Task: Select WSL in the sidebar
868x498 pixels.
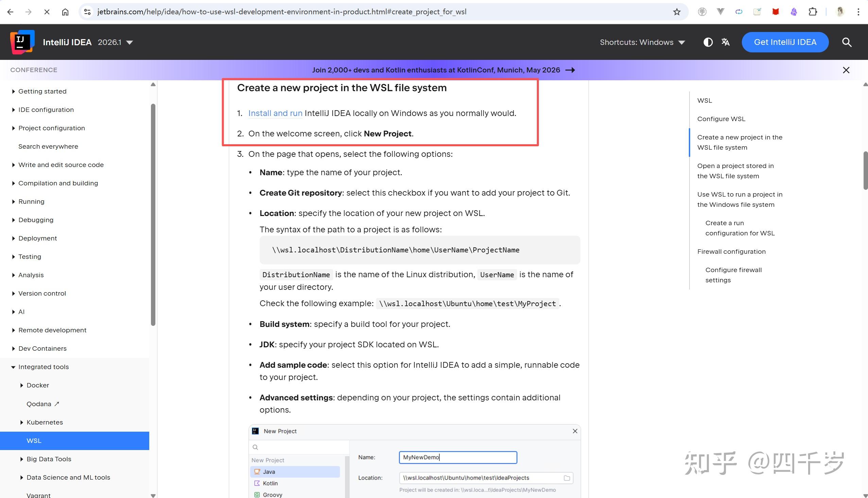Action: (74, 441)
